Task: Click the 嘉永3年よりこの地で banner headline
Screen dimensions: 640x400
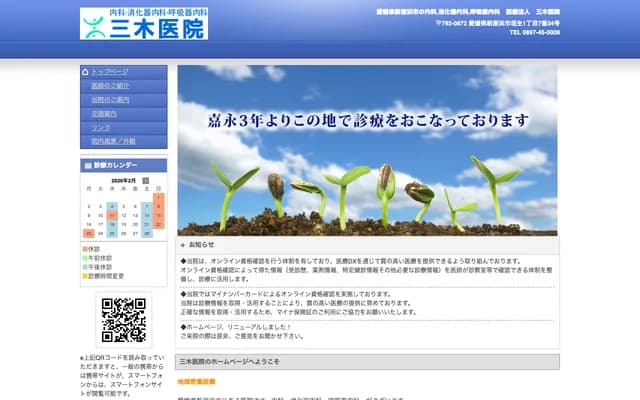Action: (x=368, y=120)
